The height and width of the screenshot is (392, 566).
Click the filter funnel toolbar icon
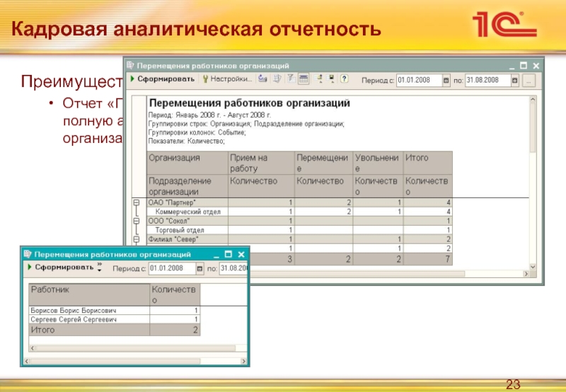pyautogui.click(x=291, y=79)
